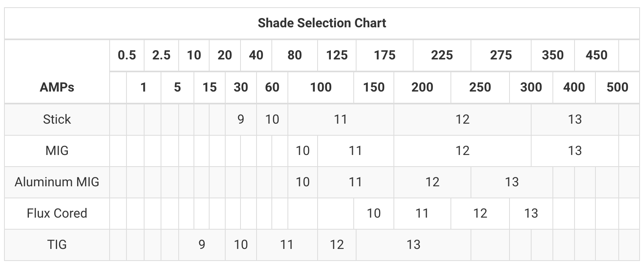Click the AMPs header cell
The height and width of the screenshot is (269, 644).
[57, 87]
